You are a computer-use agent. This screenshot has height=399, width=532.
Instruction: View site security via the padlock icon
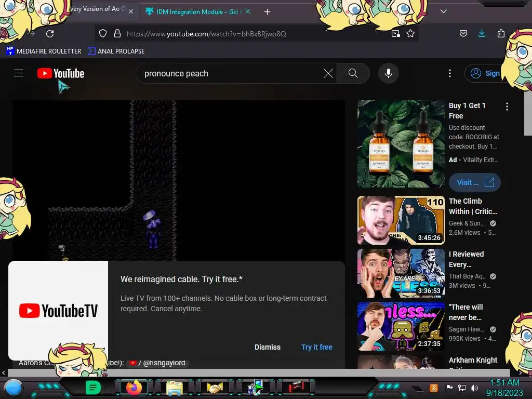coord(117,34)
